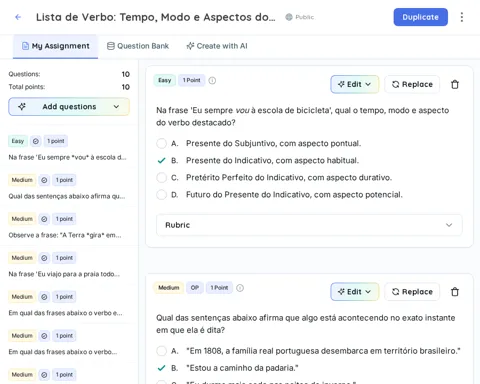480x384 pixels.
Task: Click the info icon beside Medium OP 1 Point
Action: [240, 288]
